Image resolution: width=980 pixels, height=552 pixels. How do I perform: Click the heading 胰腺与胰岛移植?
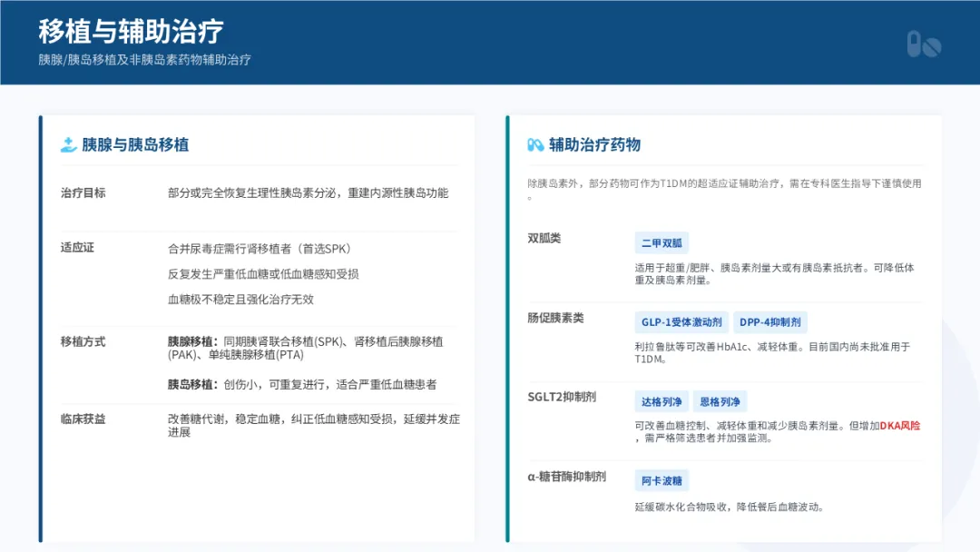[135, 145]
